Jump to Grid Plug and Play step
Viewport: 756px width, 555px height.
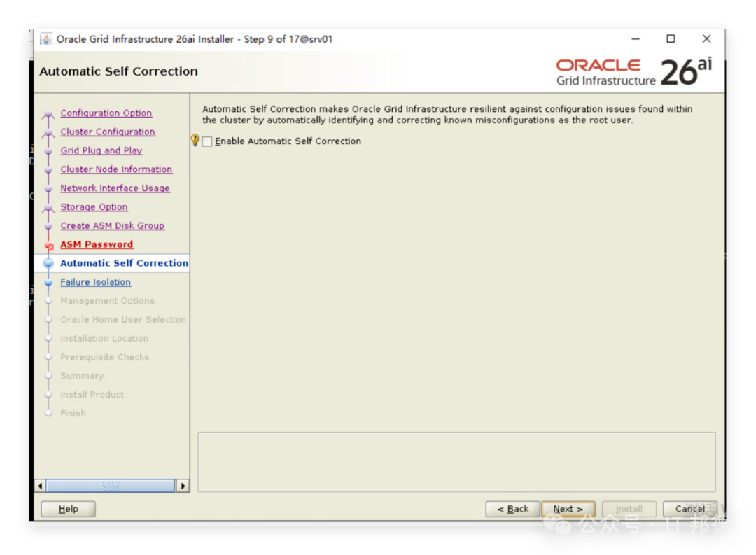pos(101,150)
